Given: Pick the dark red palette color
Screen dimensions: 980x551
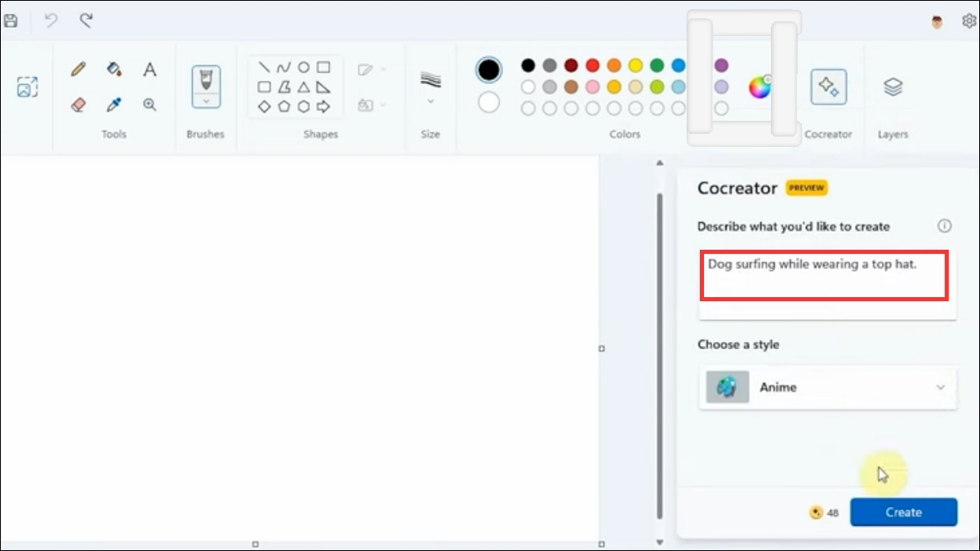Looking at the screenshot, I should click(571, 65).
